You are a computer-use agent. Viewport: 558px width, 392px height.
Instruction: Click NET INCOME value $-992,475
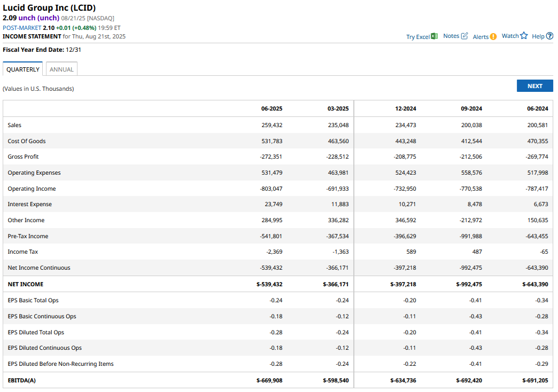point(469,284)
